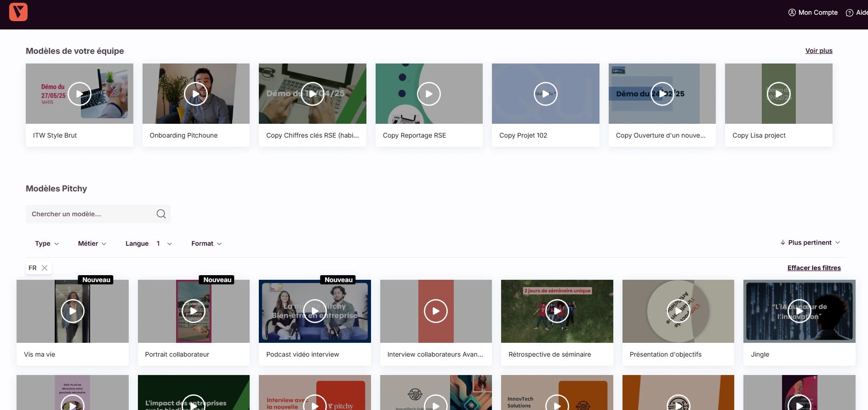Open the Copy Reportage RSE title
The width and height of the screenshot is (868, 410).
click(414, 135)
